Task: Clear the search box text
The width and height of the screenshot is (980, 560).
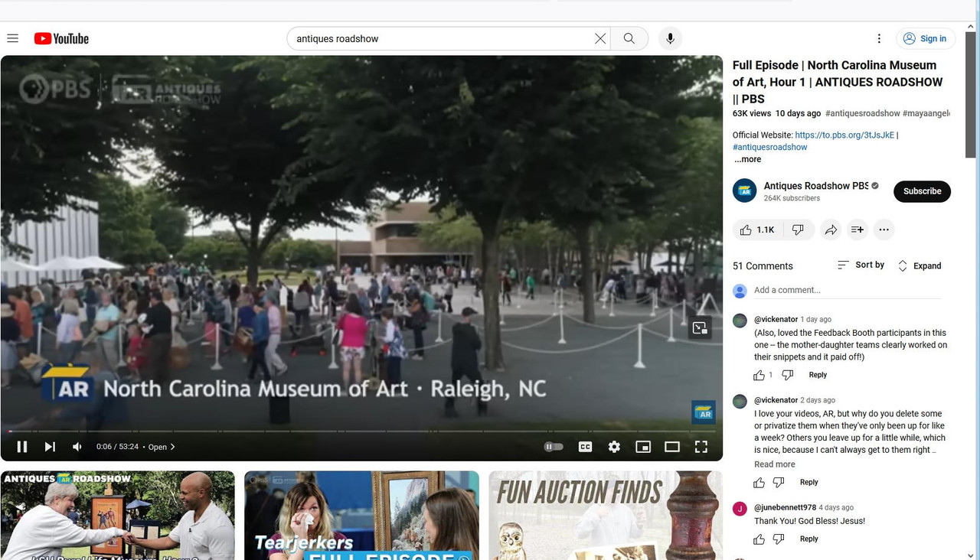Action: click(600, 38)
